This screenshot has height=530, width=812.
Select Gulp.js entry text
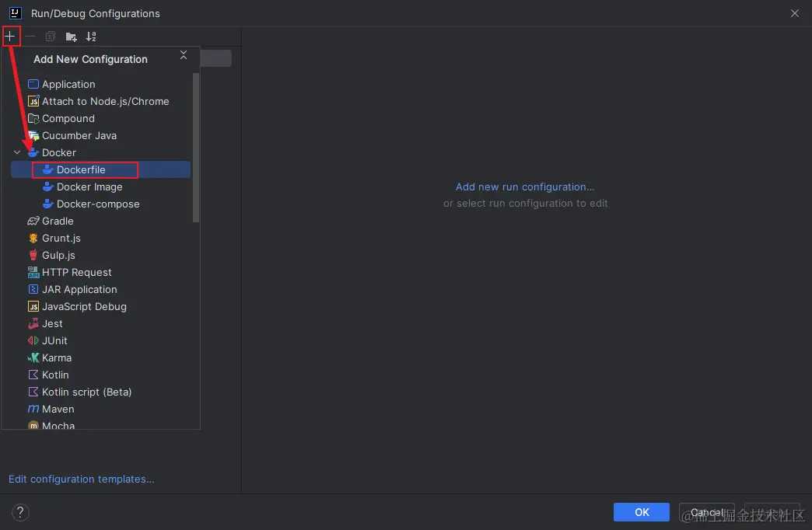[58, 255]
